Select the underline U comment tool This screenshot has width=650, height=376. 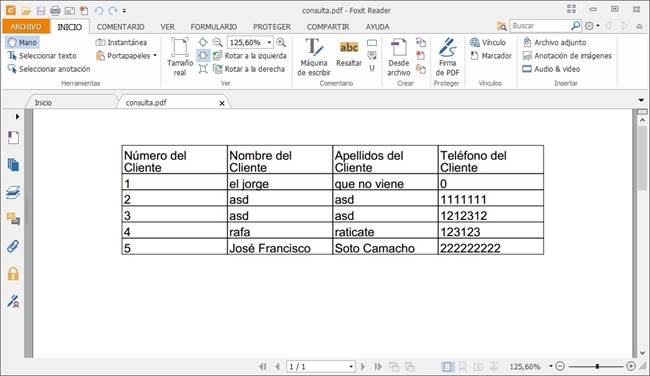point(372,68)
